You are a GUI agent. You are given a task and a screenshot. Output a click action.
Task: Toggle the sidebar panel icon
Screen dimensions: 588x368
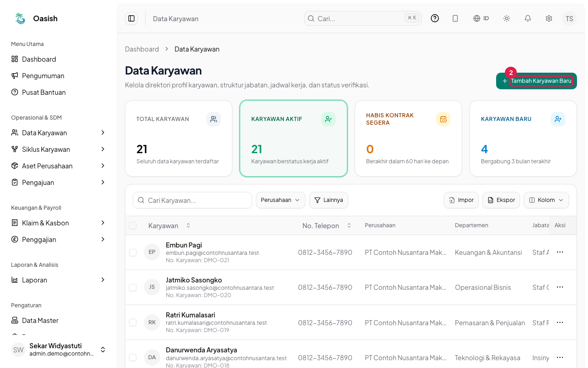click(x=131, y=18)
